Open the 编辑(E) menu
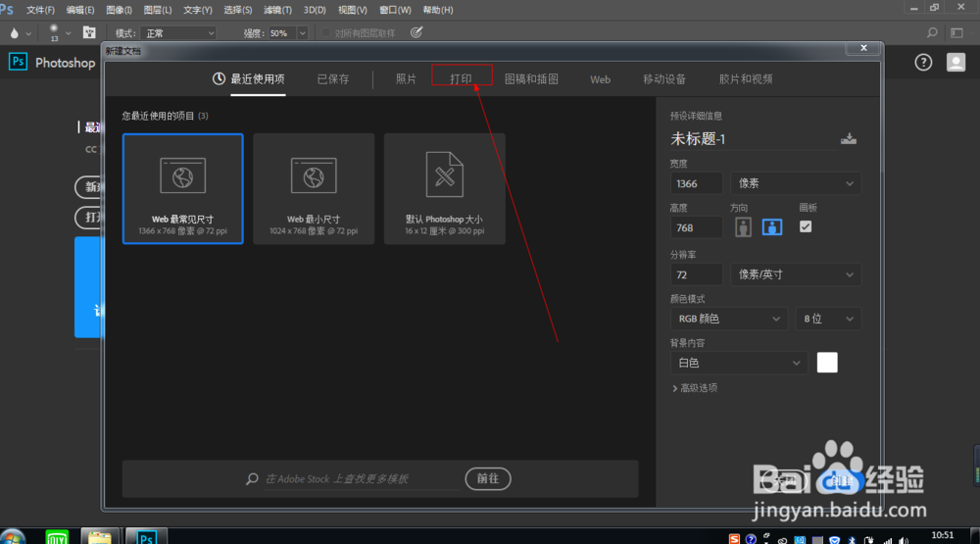Screen dimensions: 980x544 [80, 10]
